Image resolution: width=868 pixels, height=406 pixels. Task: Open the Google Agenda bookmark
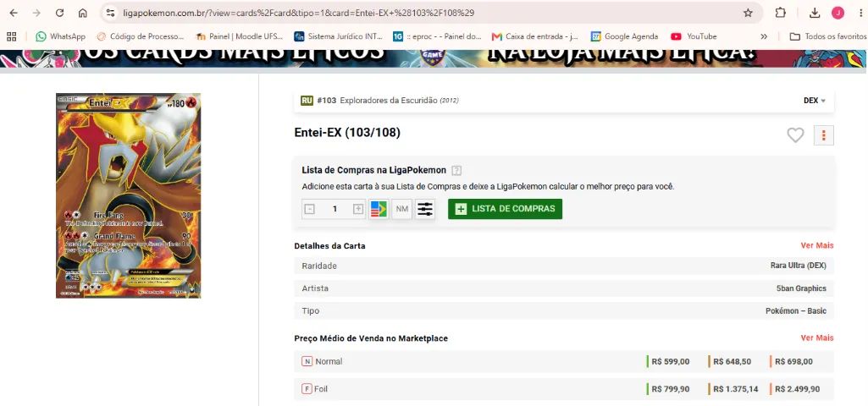click(x=624, y=36)
